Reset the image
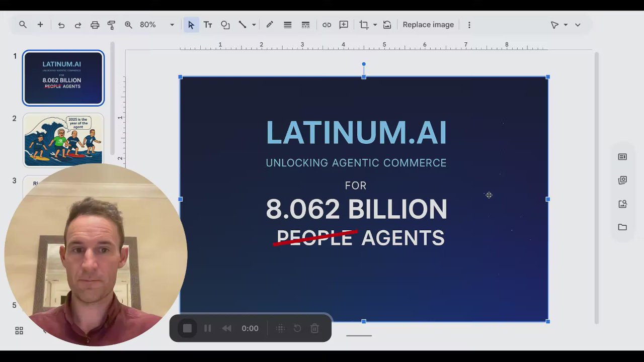 387,25
